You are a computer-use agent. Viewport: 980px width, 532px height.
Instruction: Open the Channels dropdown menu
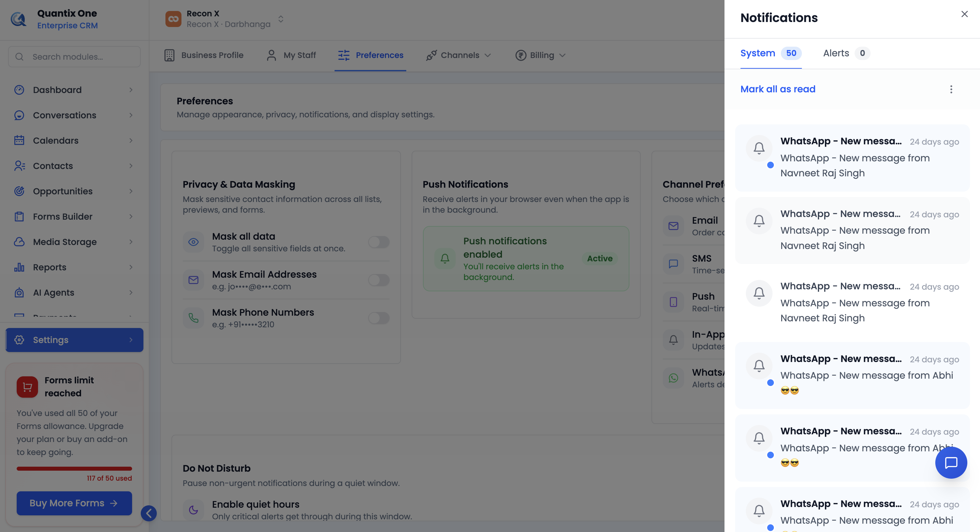(x=458, y=55)
